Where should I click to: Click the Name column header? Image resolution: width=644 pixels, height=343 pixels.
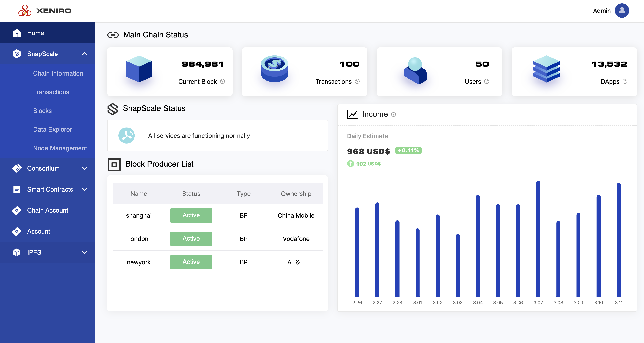point(139,194)
